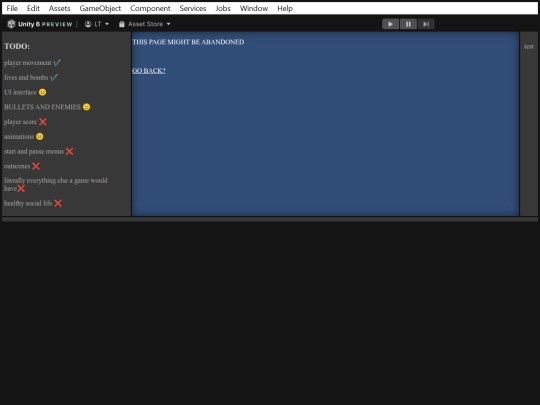
Task: Click the literally everything else item text
Action: (56, 184)
